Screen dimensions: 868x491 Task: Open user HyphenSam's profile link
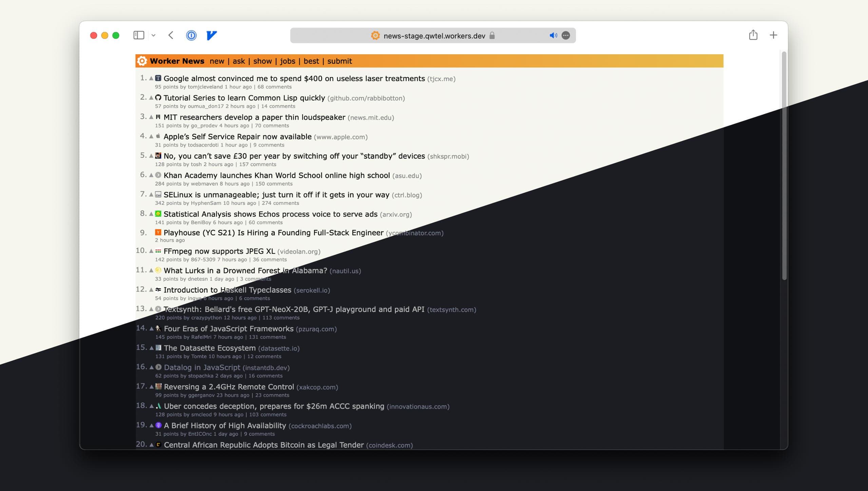coord(206,203)
